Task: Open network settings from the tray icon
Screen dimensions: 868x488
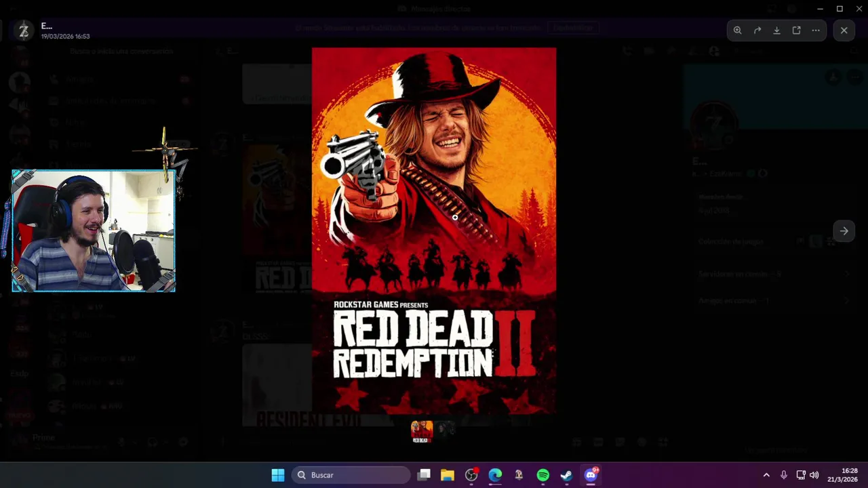Action: coord(801,475)
